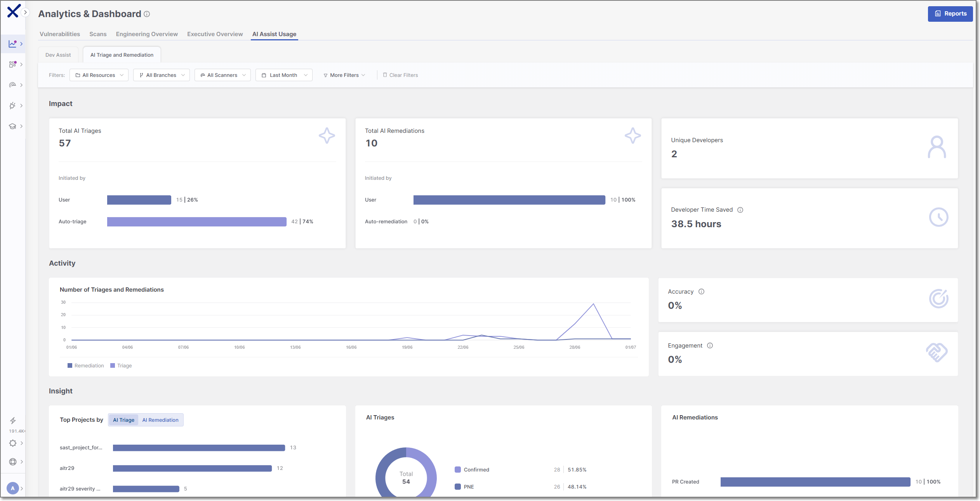
Task: Switch to the Dev Assist sub-tab
Action: pyautogui.click(x=58, y=55)
